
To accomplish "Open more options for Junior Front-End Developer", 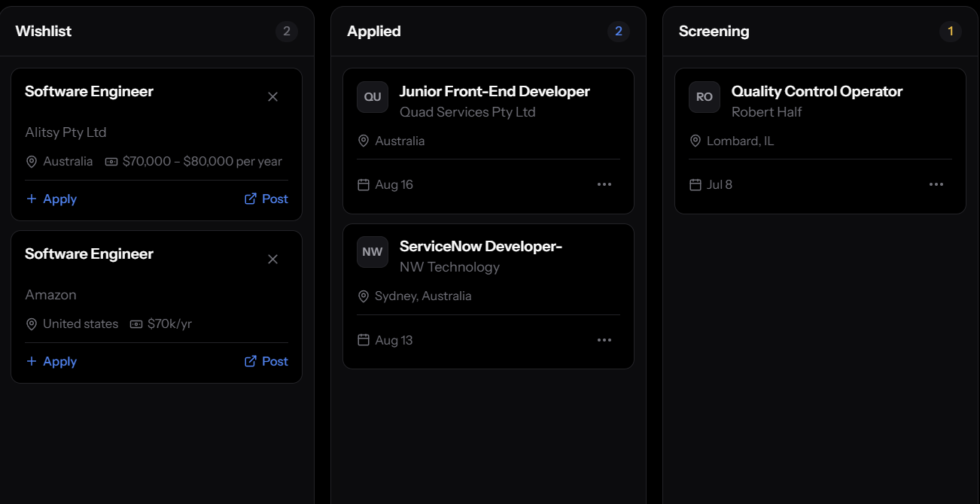I will (604, 184).
